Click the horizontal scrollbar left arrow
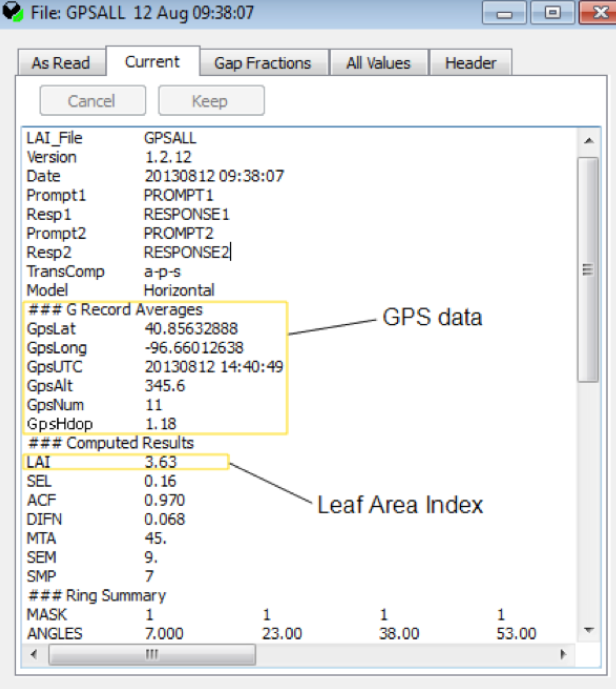This screenshot has width=616, height=689. 34,654
